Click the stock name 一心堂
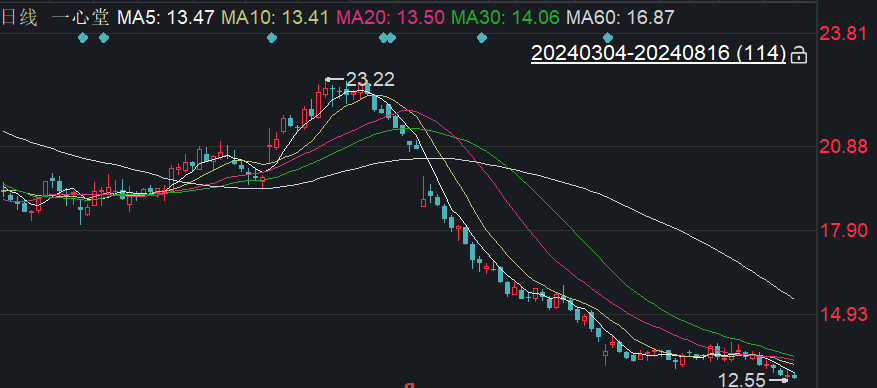This screenshot has height=388, width=877. (80, 17)
